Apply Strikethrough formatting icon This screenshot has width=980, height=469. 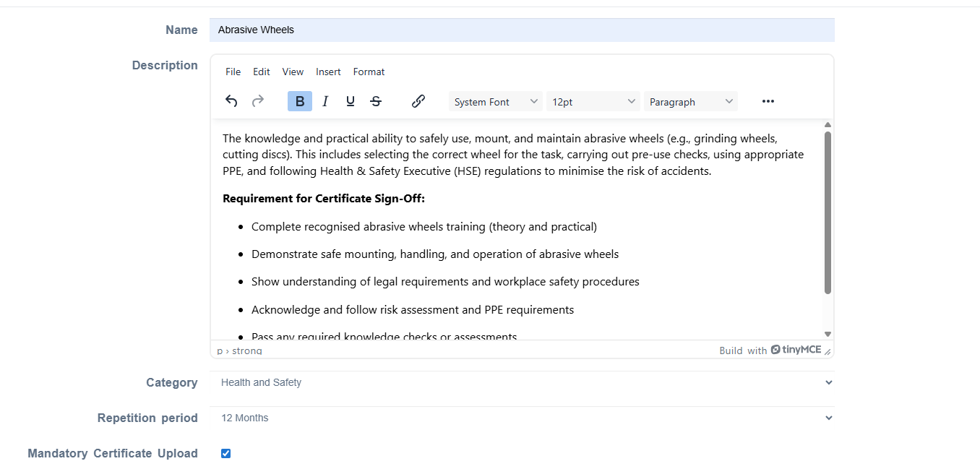tap(376, 101)
